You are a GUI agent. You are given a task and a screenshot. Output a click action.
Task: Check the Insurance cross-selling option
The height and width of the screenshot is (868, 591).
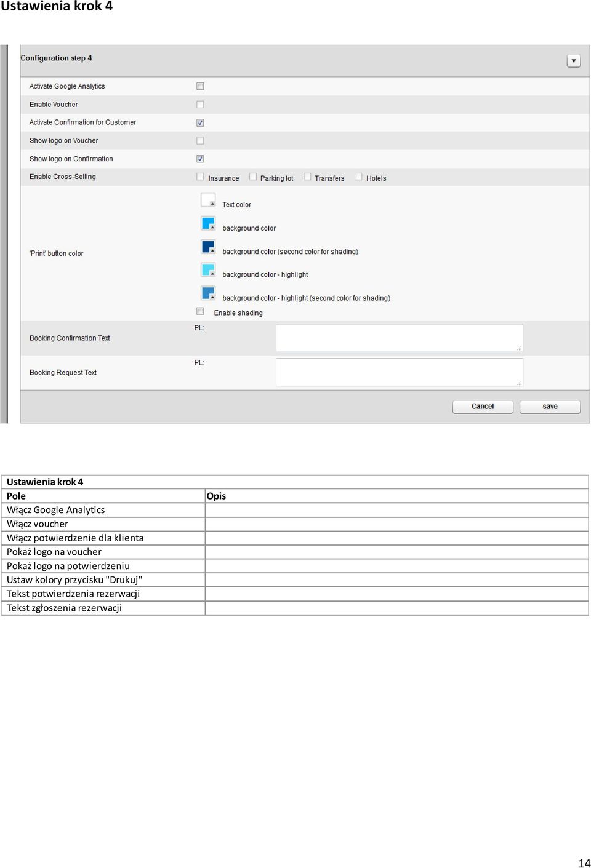pos(200,177)
